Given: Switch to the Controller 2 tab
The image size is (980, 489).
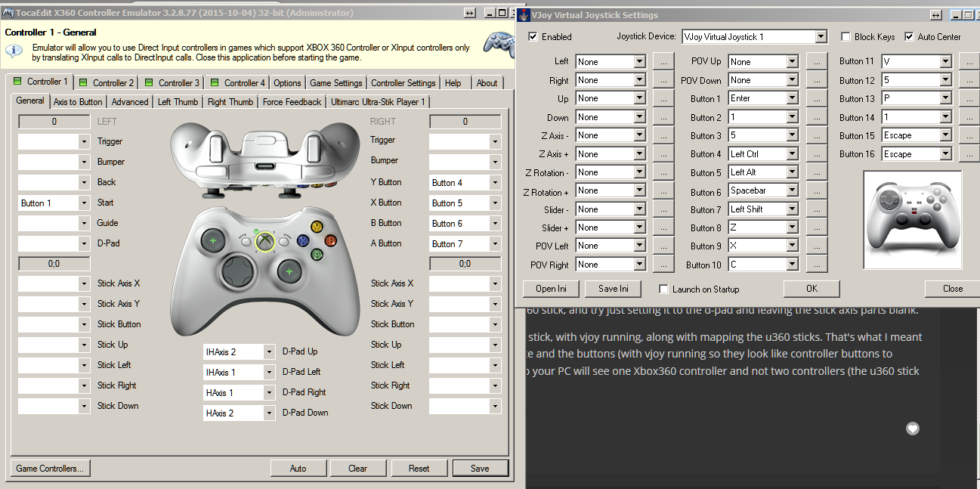Looking at the screenshot, I should click(x=107, y=82).
